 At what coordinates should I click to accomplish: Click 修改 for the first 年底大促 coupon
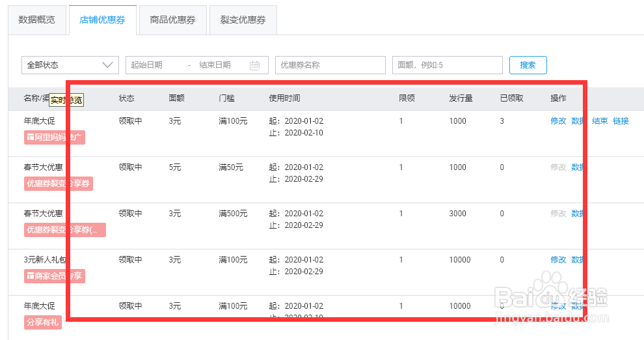[x=558, y=121]
